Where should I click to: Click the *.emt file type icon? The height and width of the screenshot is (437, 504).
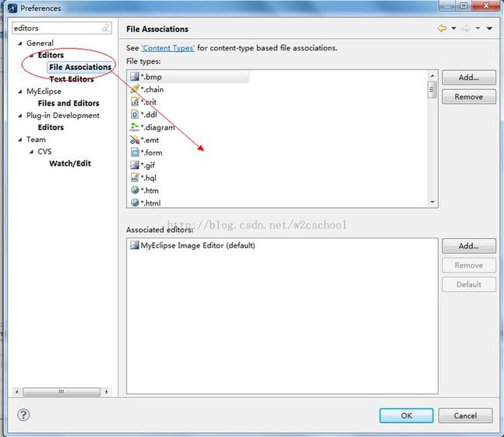(135, 140)
